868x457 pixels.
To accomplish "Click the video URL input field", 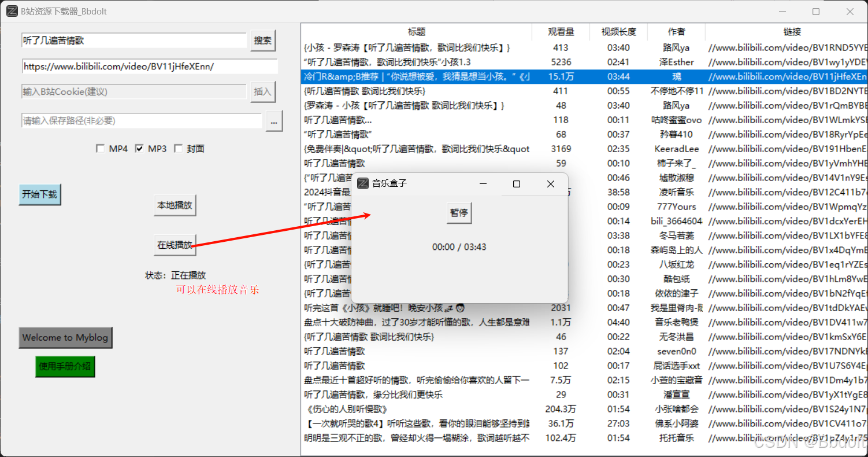I will click(x=150, y=67).
